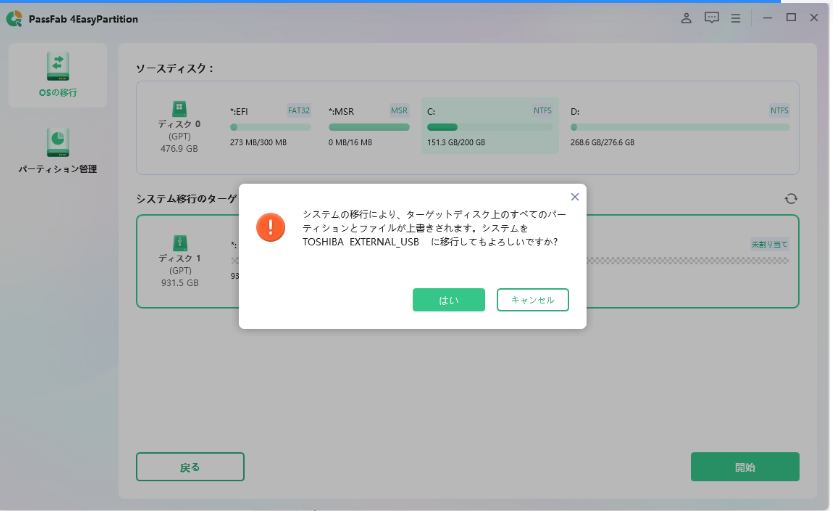Click the 未割り当て unallocated label
The image size is (833, 513).
point(769,244)
